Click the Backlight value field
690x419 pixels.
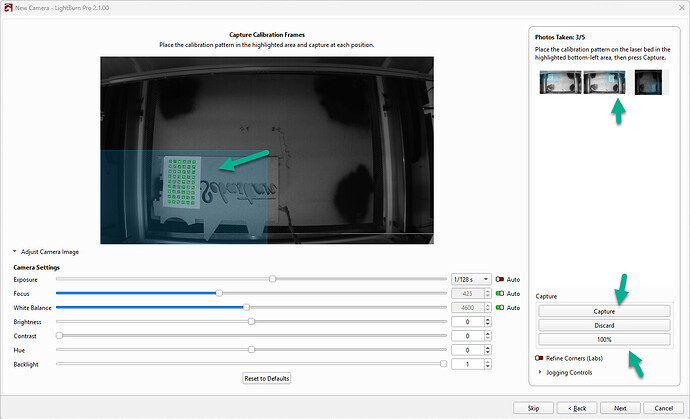[468, 364]
